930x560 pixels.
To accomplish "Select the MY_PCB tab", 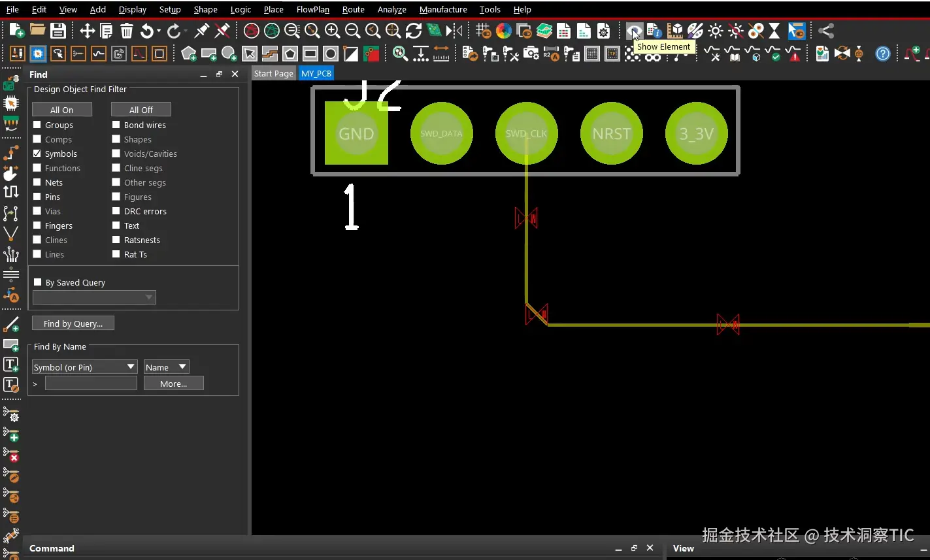I will coord(316,73).
